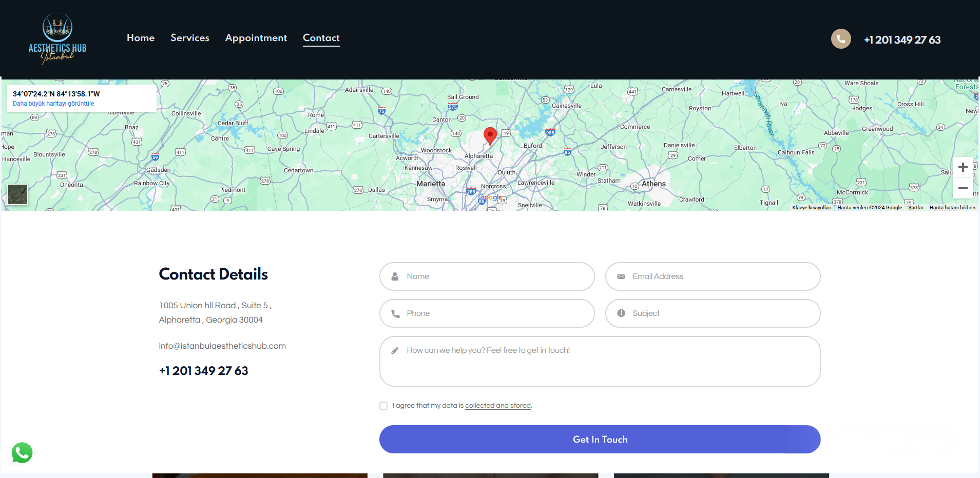Zoom in the map with plus button
Viewport: 980px width, 478px height.
[x=963, y=167]
